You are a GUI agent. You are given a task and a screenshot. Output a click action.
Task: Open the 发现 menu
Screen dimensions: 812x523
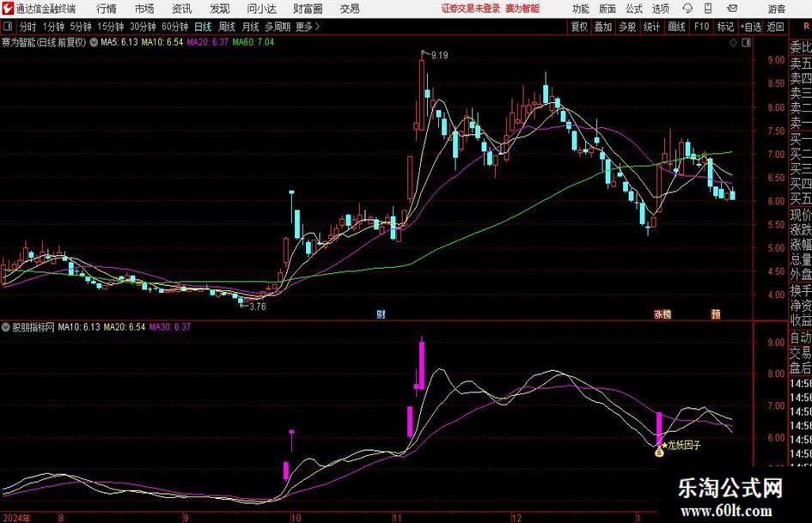(x=220, y=9)
